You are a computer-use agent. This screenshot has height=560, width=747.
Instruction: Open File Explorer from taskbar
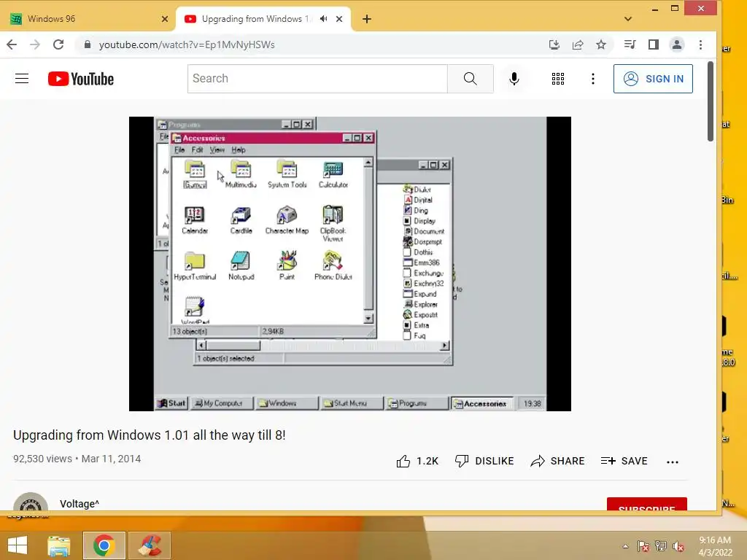tap(59, 545)
